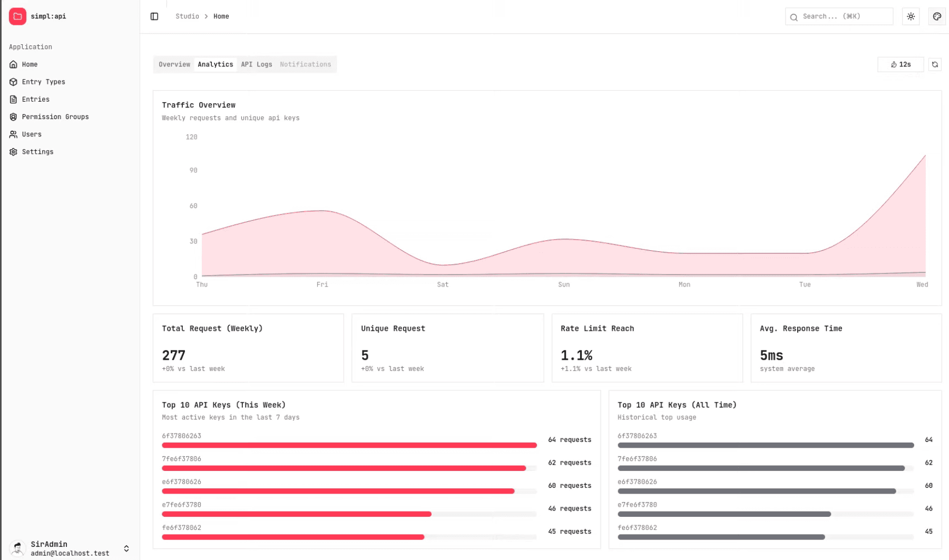Select the Overview tab
Screen dimensions: 949x560
point(174,64)
